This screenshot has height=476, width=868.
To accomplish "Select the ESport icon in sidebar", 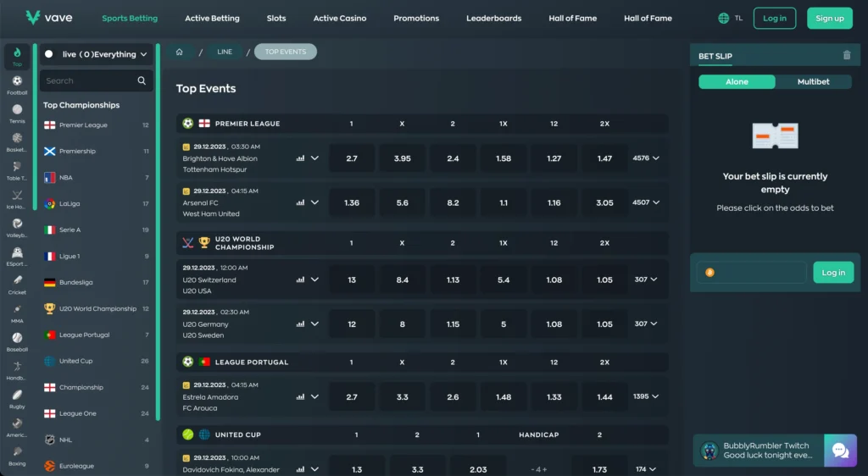I will (17, 252).
